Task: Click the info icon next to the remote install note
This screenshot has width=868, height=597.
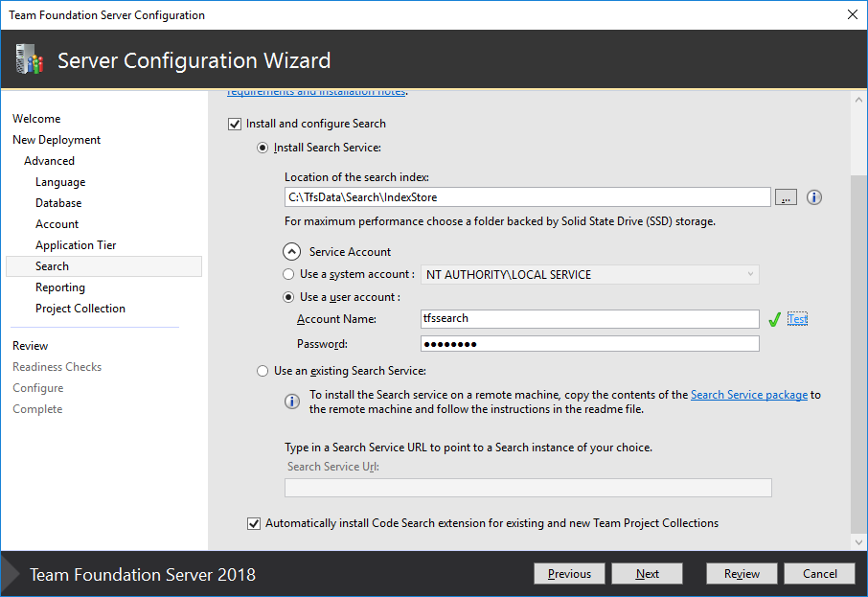Action: pyautogui.click(x=292, y=401)
